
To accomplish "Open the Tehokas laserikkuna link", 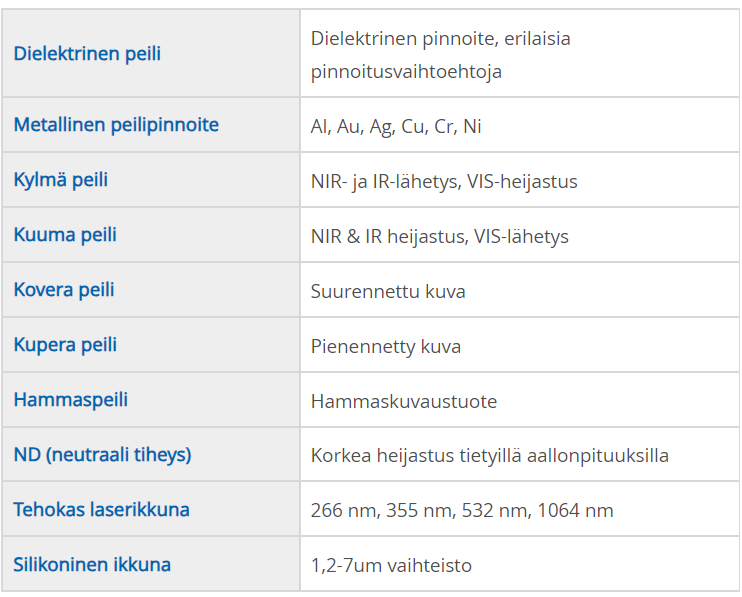I will coord(101,510).
